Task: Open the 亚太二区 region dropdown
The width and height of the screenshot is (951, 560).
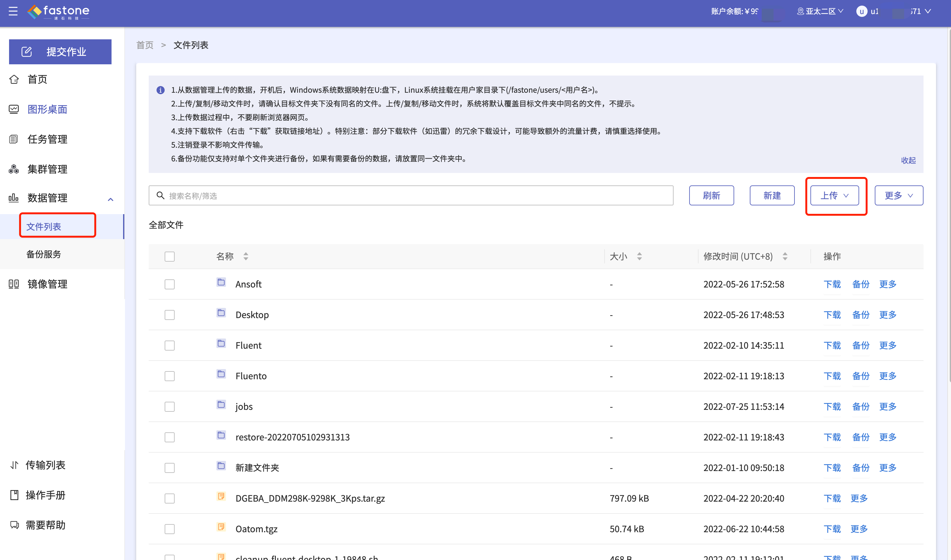Action: [820, 11]
